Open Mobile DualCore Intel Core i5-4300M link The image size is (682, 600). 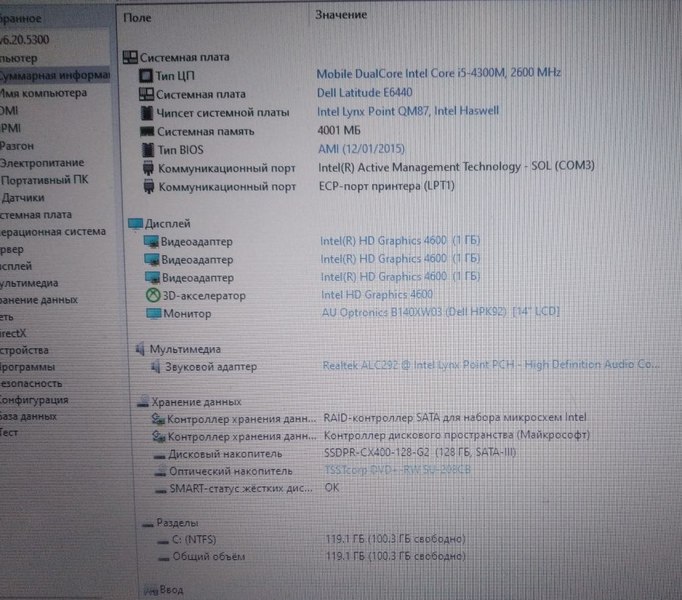pyautogui.click(x=438, y=73)
